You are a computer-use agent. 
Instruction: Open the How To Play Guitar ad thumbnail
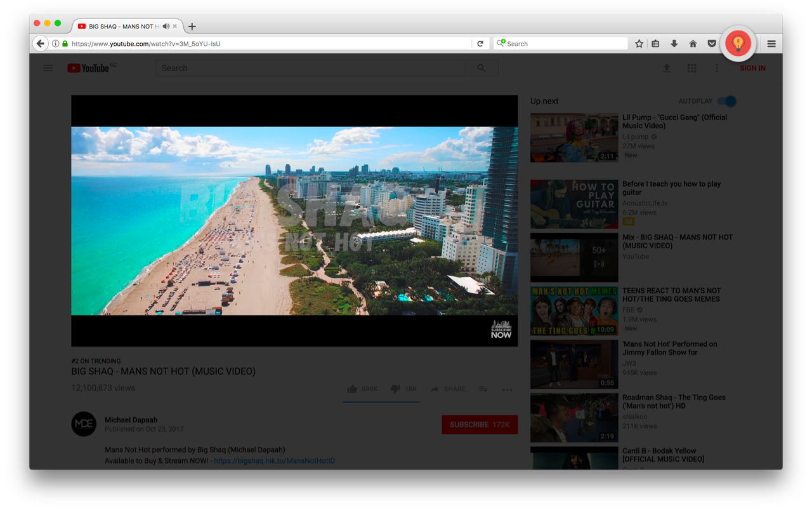[574, 204]
